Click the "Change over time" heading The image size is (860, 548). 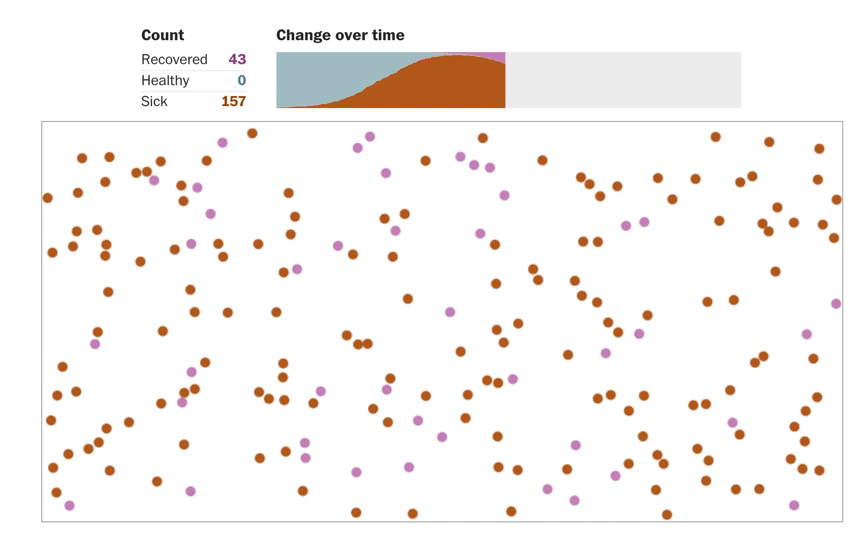pos(340,35)
